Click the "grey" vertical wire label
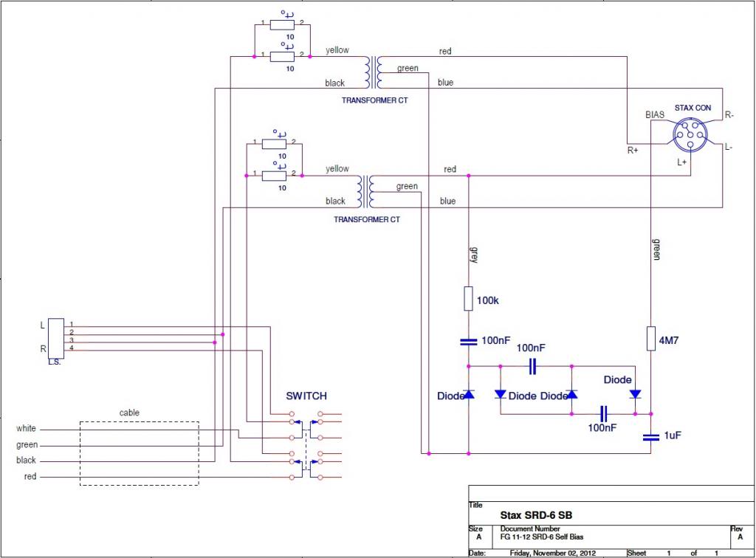Viewport: 756px width, 558px height. 475,255
